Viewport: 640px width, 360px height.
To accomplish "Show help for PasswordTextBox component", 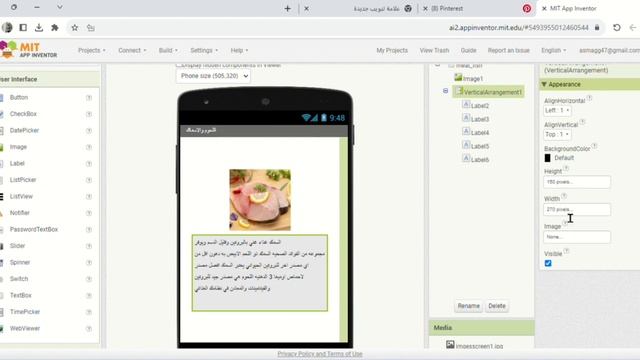I will (89, 229).
